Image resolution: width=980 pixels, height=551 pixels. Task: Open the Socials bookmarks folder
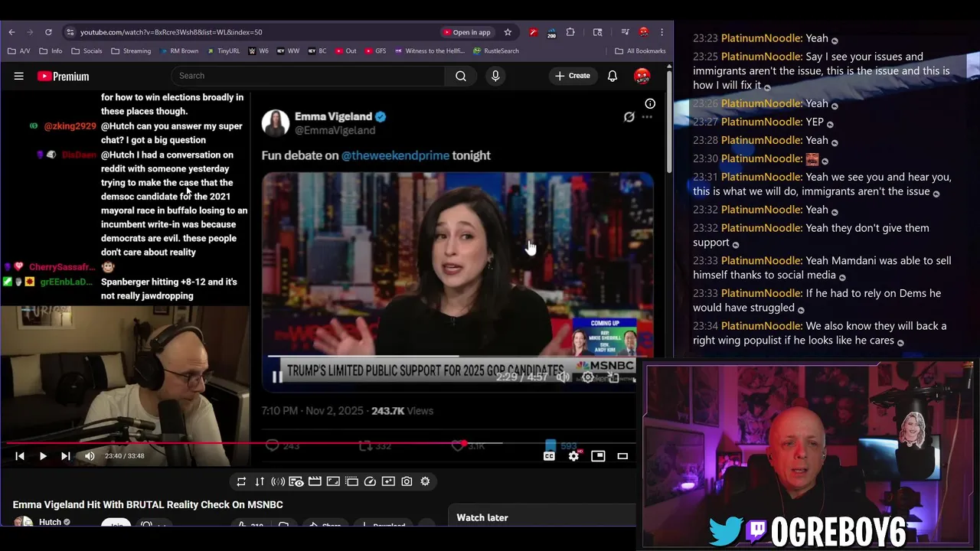click(x=87, y=51)
